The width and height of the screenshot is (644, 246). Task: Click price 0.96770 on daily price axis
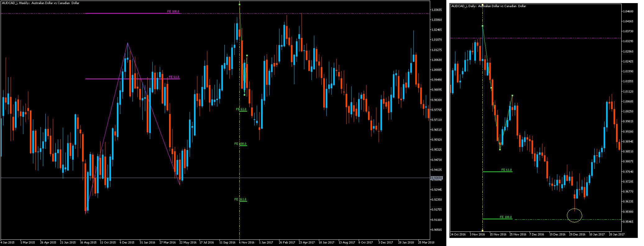coord(628,192)
